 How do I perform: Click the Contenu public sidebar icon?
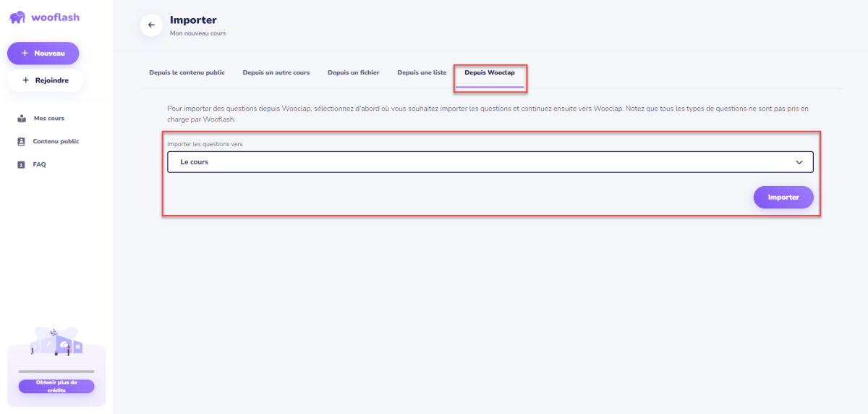click(21, 141)
